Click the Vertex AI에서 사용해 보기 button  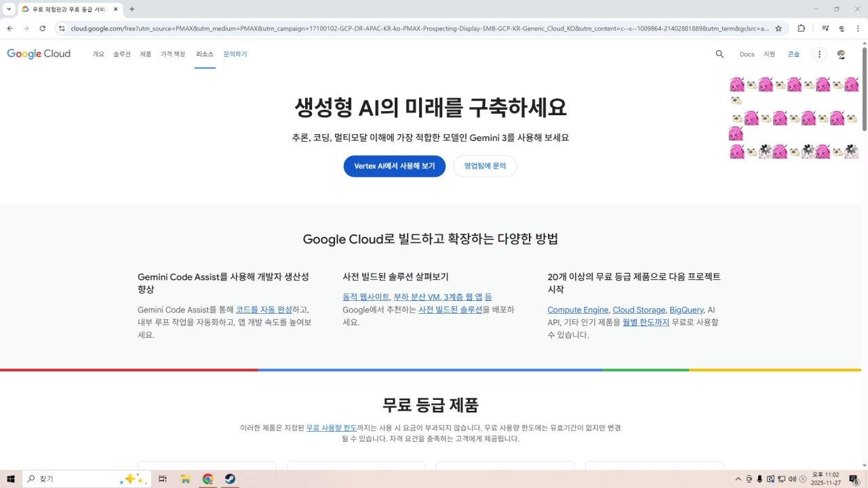click(394, 165)
